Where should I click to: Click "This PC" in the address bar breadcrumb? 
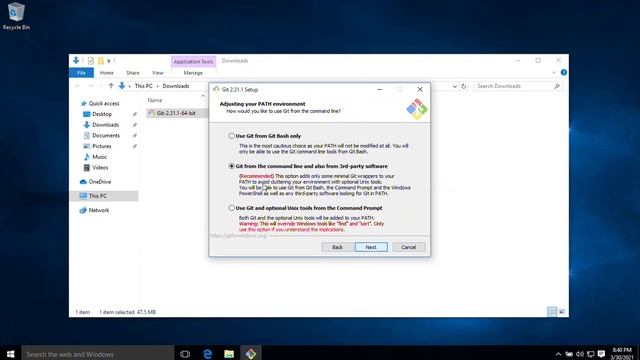coord(143,86)
